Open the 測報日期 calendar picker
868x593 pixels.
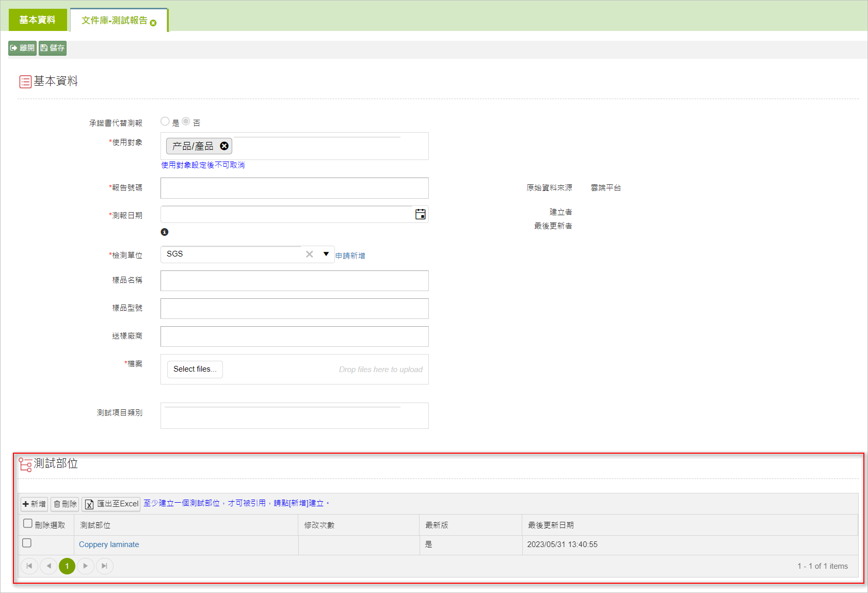(421, 214)
